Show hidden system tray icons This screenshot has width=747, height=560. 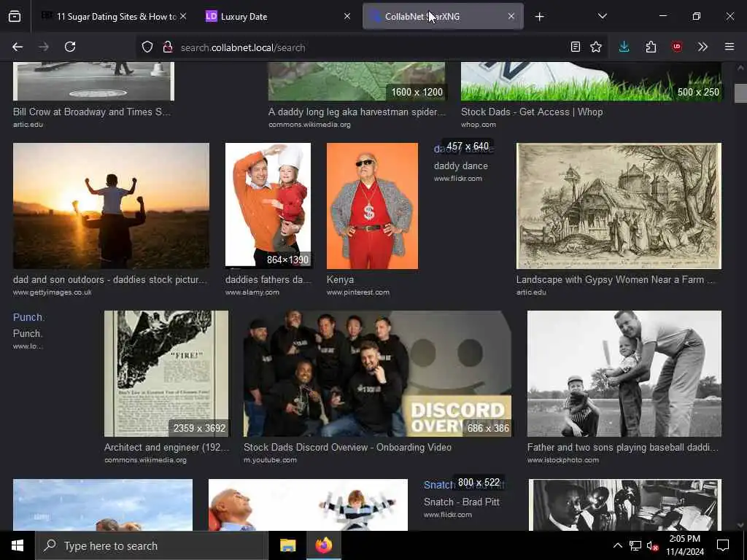coord(617,545)
